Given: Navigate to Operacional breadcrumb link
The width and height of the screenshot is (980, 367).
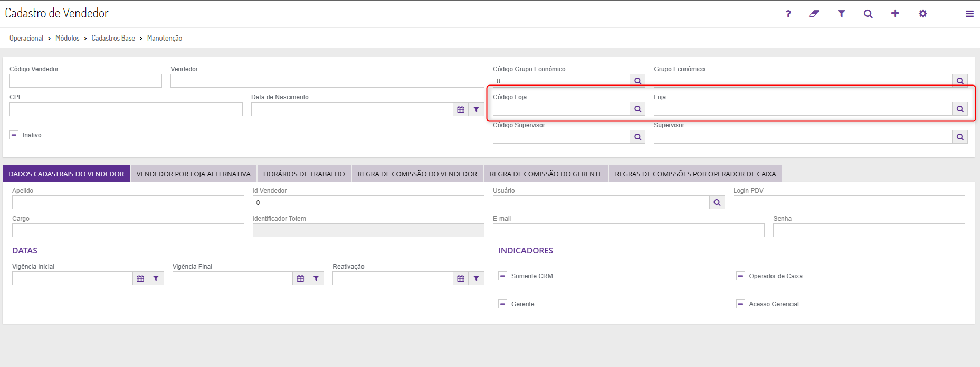Looking at the screenshot, I should point(26,38).
